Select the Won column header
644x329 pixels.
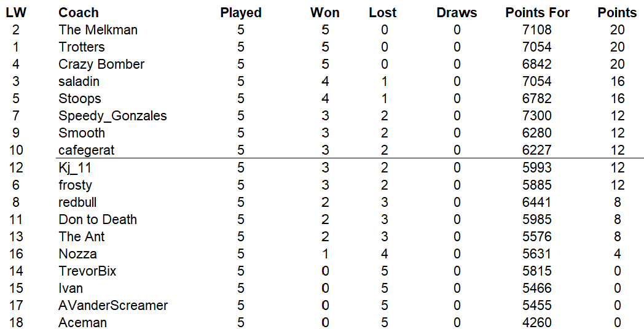pyautogui.click(x=325, y=12)
